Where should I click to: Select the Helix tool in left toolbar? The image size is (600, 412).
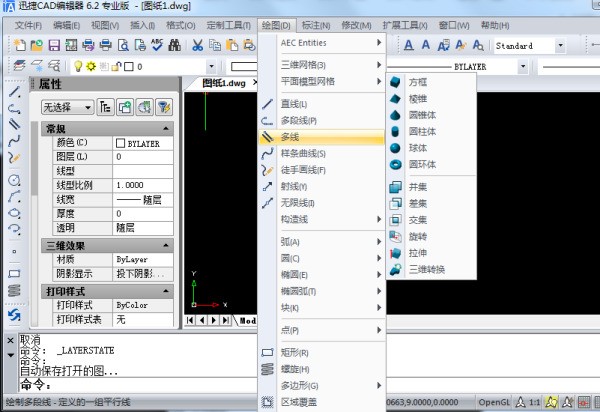point(15,290)
